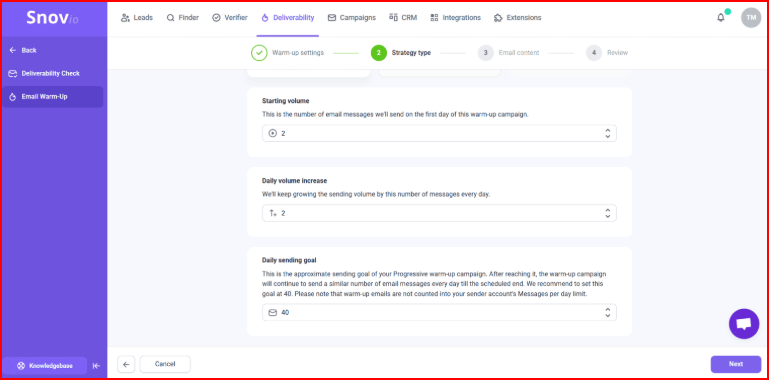Open the CRM menu
Image resolution: width=769 pixels, height=380 pixels.
coord(403,18)
